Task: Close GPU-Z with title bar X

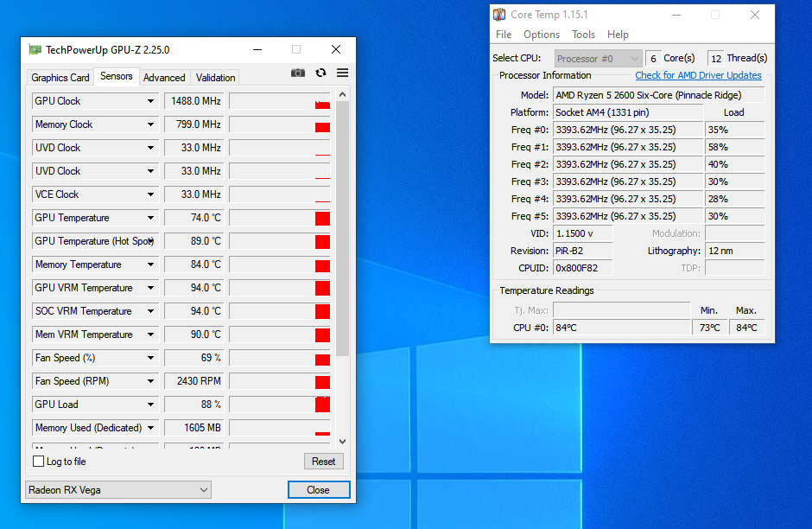Action: coord(336,50)
